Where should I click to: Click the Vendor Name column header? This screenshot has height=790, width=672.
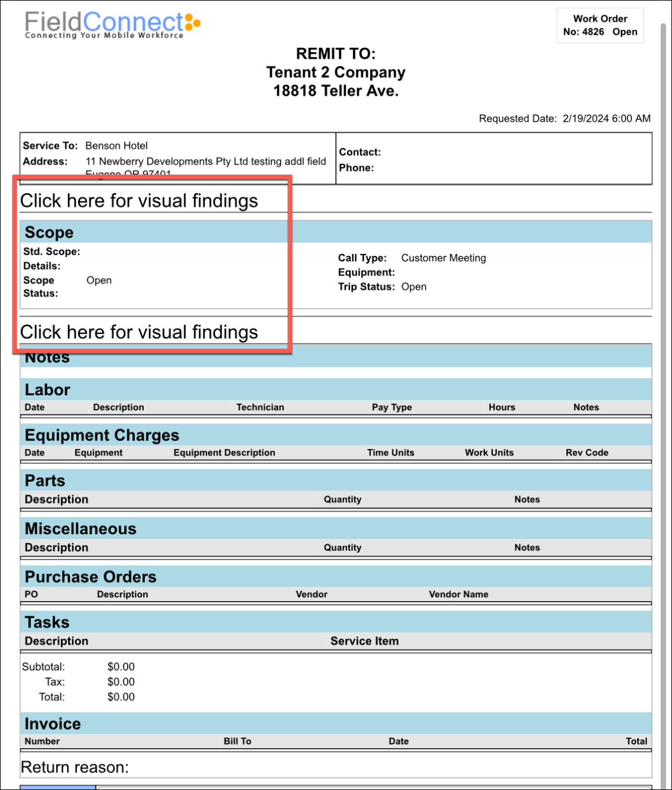459,594
